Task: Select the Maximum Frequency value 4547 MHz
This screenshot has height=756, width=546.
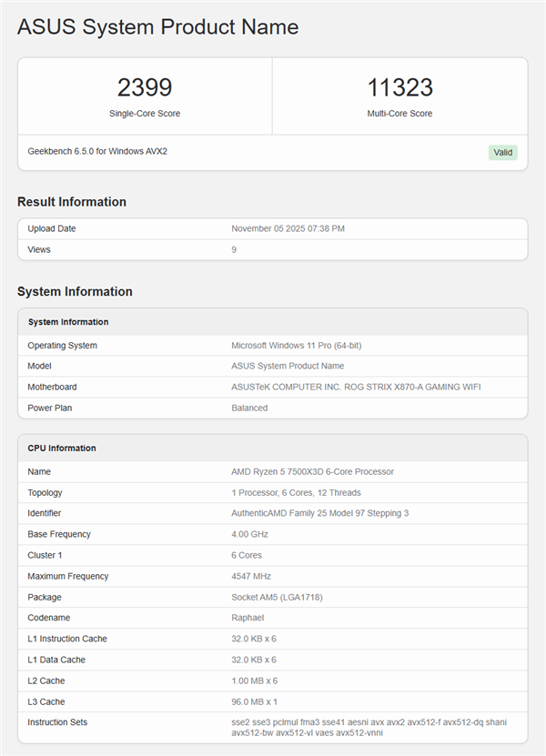Action: tap(251, 576)
